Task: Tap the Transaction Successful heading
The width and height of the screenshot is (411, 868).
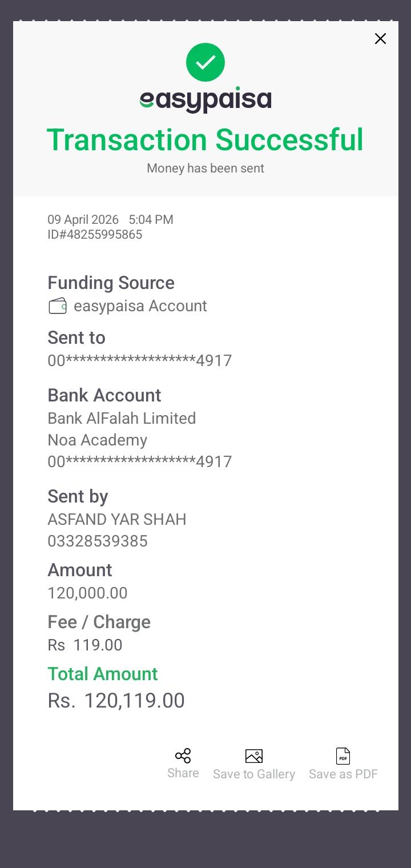Action: 205,140
